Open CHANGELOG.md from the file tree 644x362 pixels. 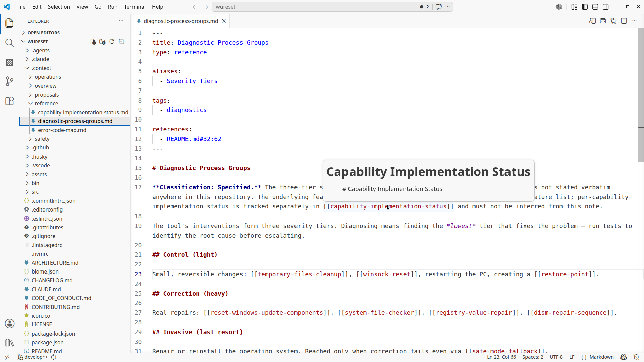52,280
